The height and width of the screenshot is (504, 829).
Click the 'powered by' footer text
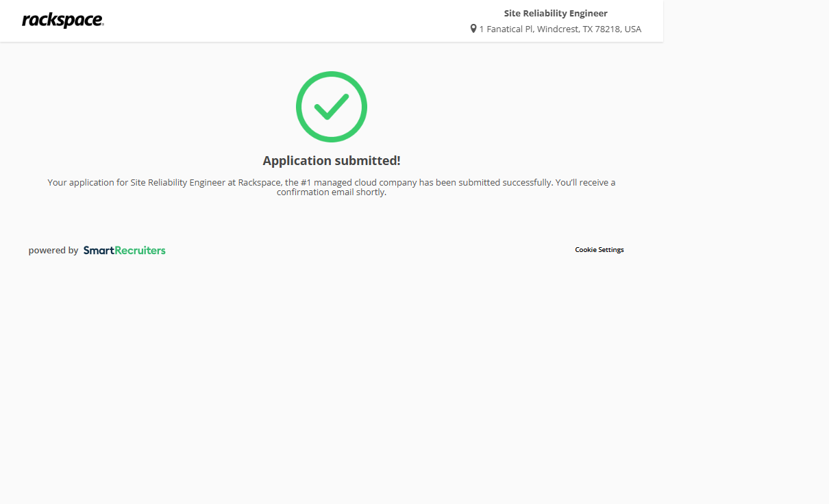tap(53, 251)
